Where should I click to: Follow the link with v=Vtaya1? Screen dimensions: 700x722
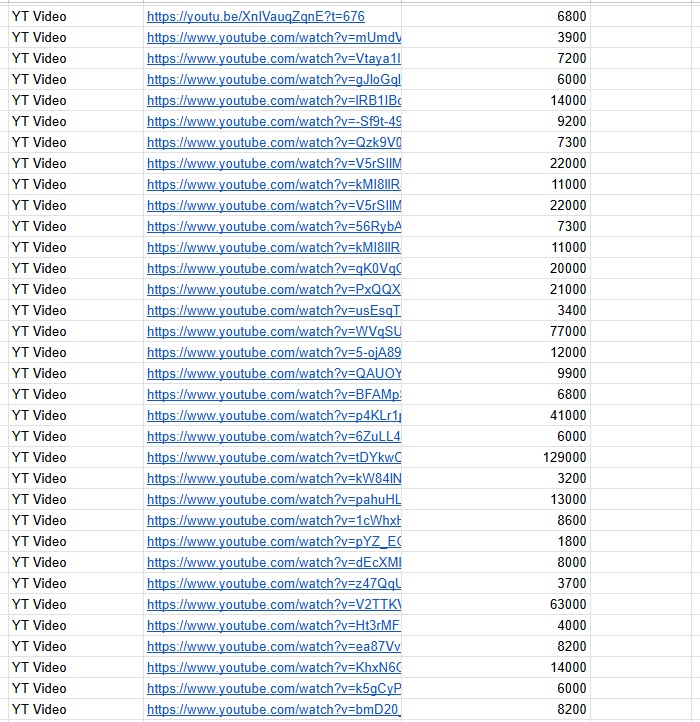(273, 58)
